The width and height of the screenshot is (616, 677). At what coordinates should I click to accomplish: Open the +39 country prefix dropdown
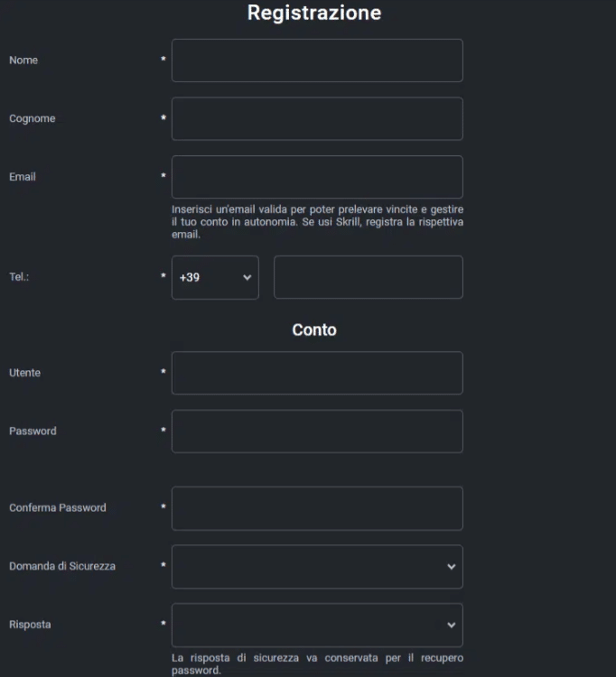click(x=214, y=277)
